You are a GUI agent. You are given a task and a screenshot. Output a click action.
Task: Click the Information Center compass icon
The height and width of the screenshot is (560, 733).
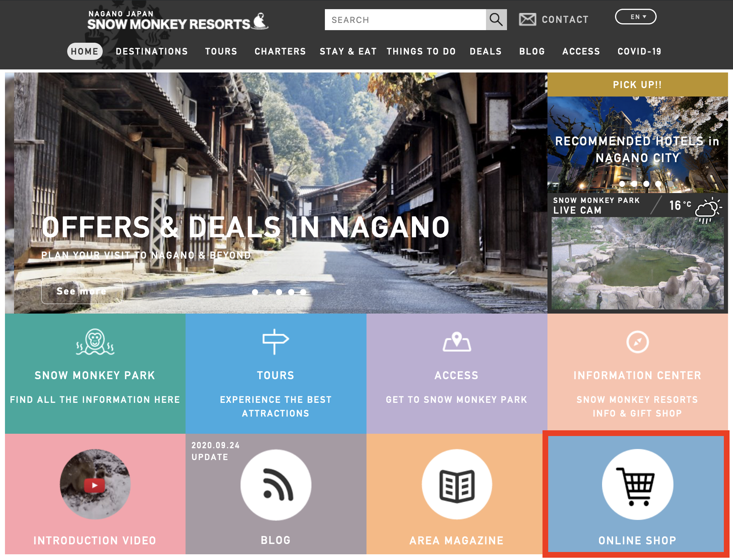pyautogui.click(x=637, y=342)
